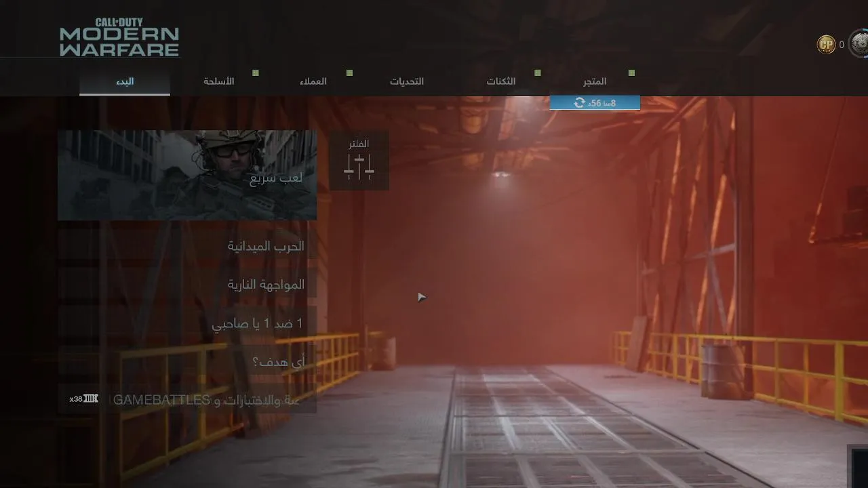Click the store timer 8سا 56 badge
868x488 pixels.
tap(595, 102)
